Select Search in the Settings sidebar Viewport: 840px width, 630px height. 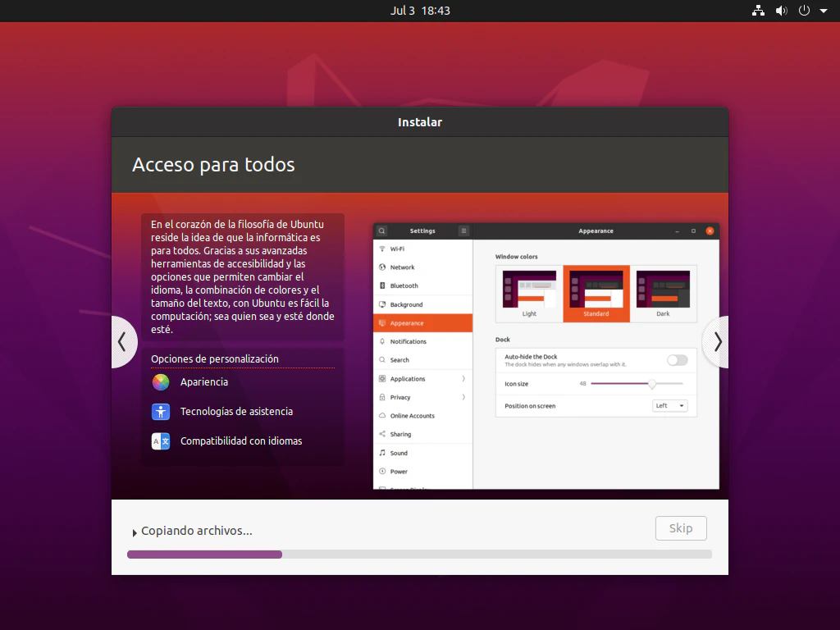[x=422, y=360]
